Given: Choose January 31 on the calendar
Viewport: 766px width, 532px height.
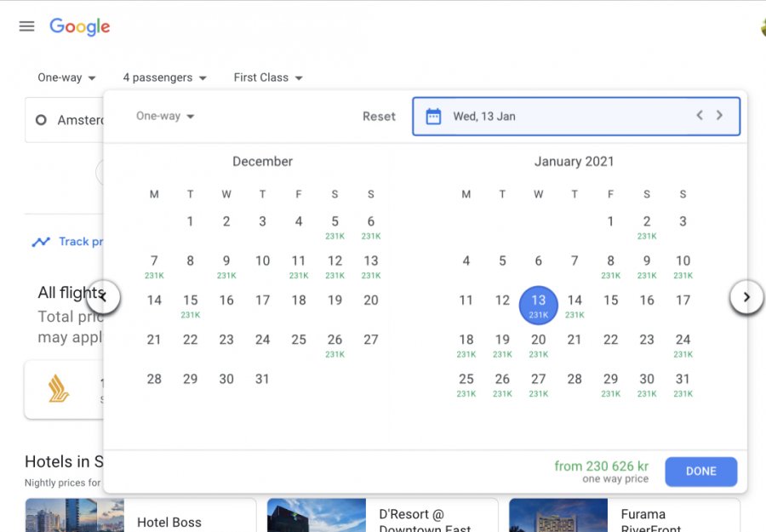Looking at the screenshot, I should pyautogui.click(x=683, y=383).
